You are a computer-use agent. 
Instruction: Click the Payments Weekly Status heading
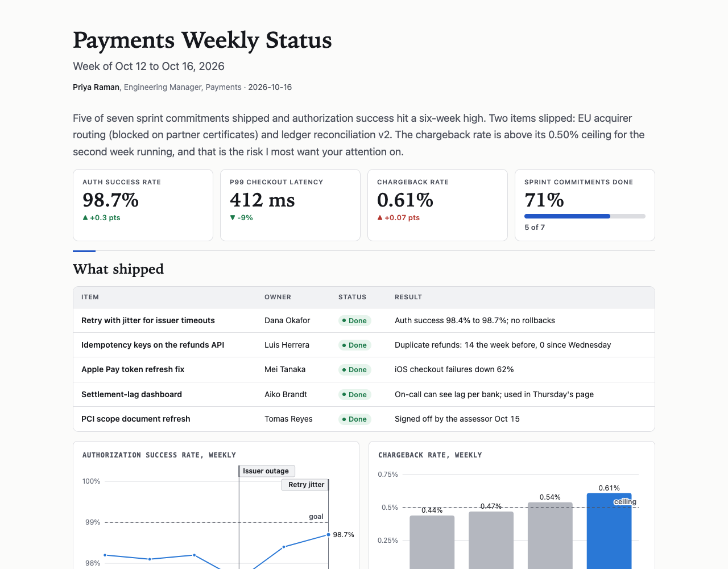tap(202, 40)
